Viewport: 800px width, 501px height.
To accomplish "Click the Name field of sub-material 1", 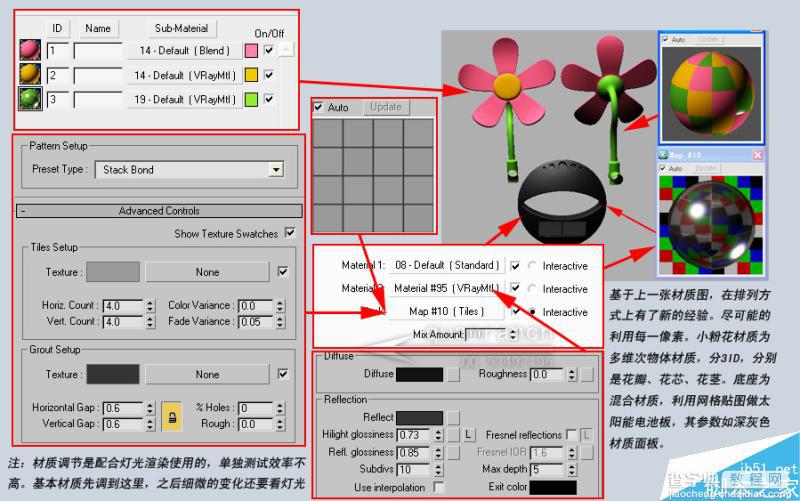I will 98,51.
